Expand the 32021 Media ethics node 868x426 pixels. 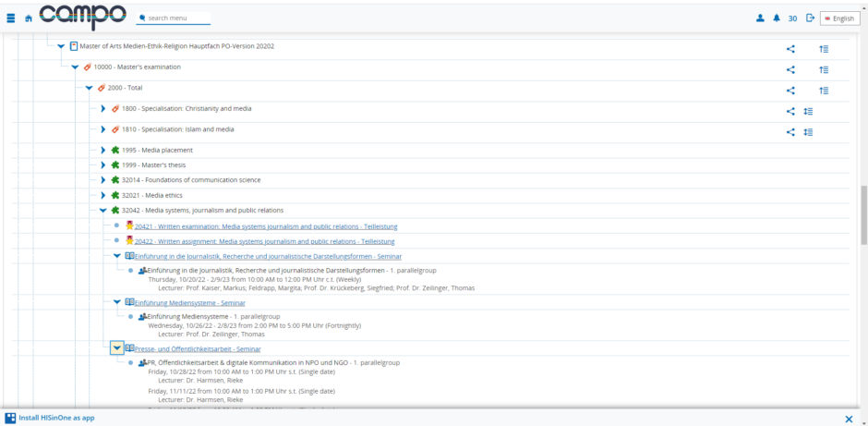click(x=103, y=195)
